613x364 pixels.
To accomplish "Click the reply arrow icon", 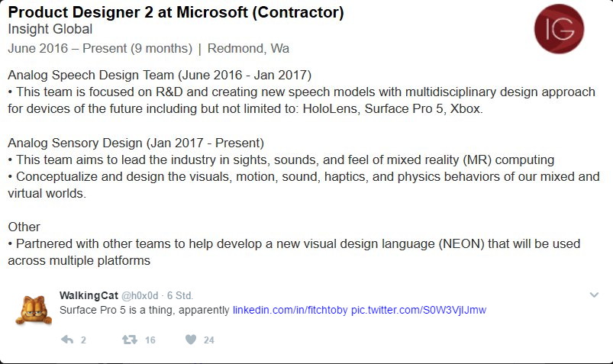I will point(67,340).
